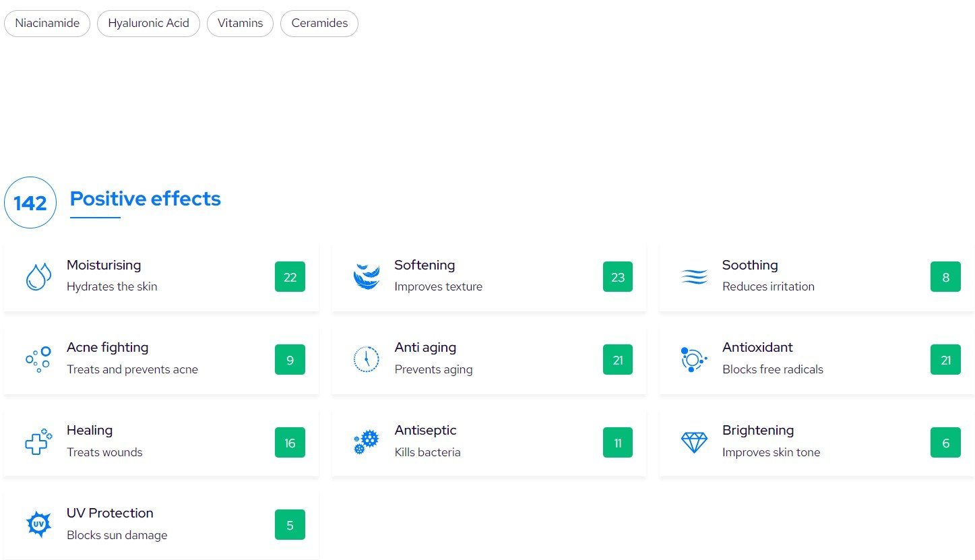The height and width of the screenshot is (560, 975).
Task: Click the Antioxidant molecule icon
Action: click(x=693, y=360)
